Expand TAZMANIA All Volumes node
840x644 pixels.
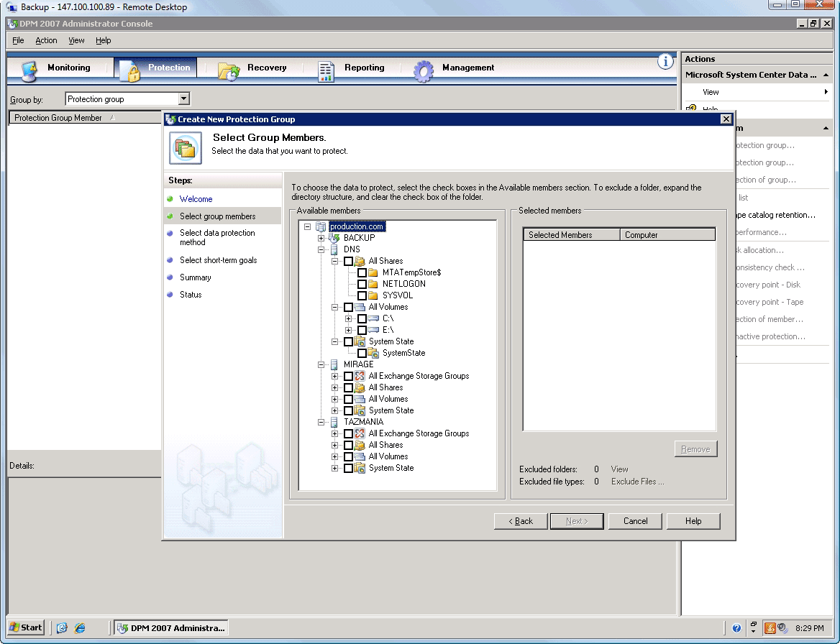pyautogui.click(x=335, y=456)
